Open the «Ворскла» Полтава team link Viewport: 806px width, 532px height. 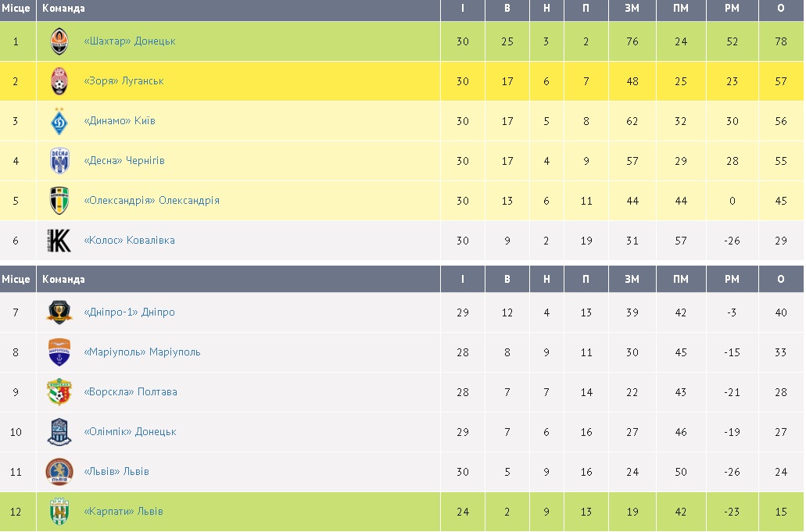(x=130, y=392)
